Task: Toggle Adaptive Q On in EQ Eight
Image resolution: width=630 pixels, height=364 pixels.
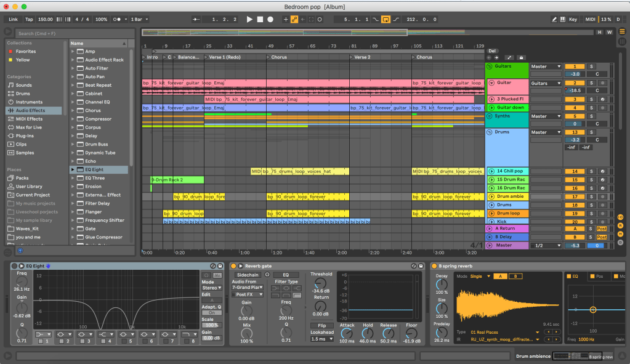Action: click(212, 313)
